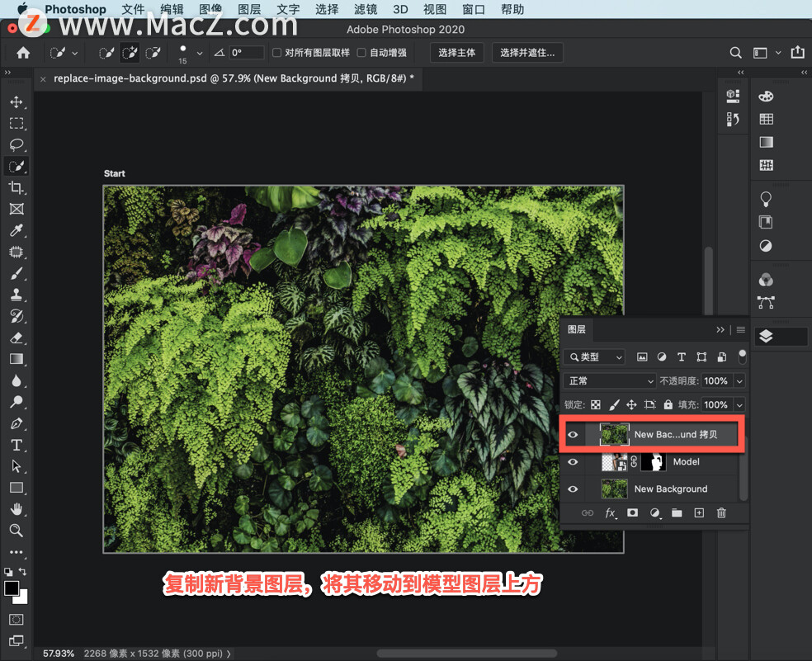Screen dimensions: 812x661
Task: Open the 正常 blend mode dropdown
Action: click(609, 381)
